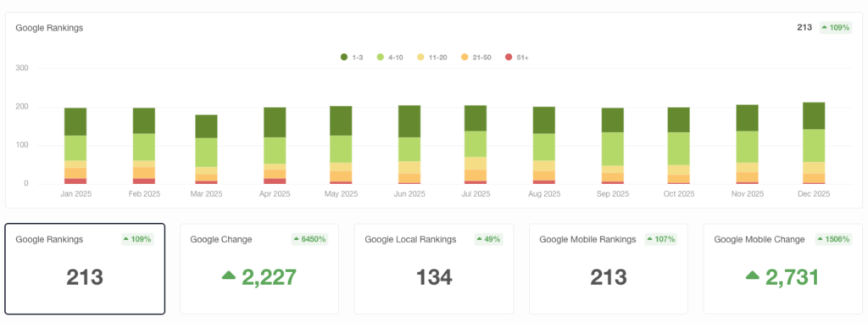Click the green up arrow beside 2,731
The image size is (868, 323).
coord(753,276)
